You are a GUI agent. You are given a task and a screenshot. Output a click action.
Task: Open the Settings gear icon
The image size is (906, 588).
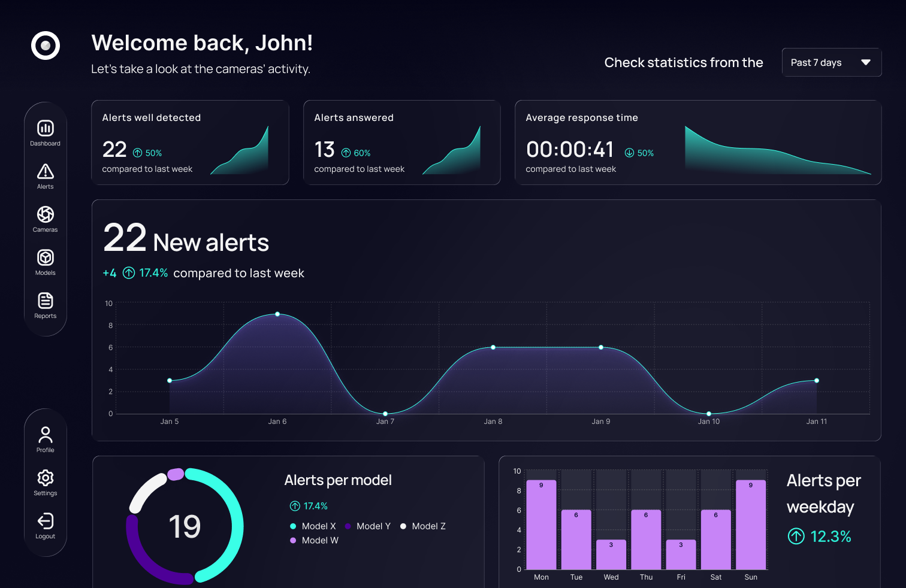click(45, 478)
